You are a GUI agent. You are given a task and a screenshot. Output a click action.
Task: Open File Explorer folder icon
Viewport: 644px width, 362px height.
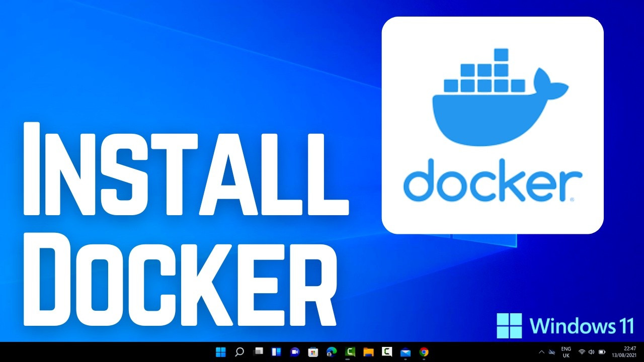pos(369,352)
